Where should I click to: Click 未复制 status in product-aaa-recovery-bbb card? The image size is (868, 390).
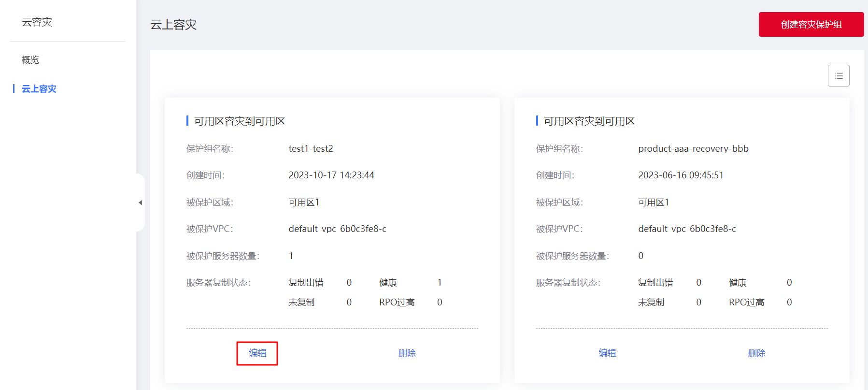pos(651,303)
